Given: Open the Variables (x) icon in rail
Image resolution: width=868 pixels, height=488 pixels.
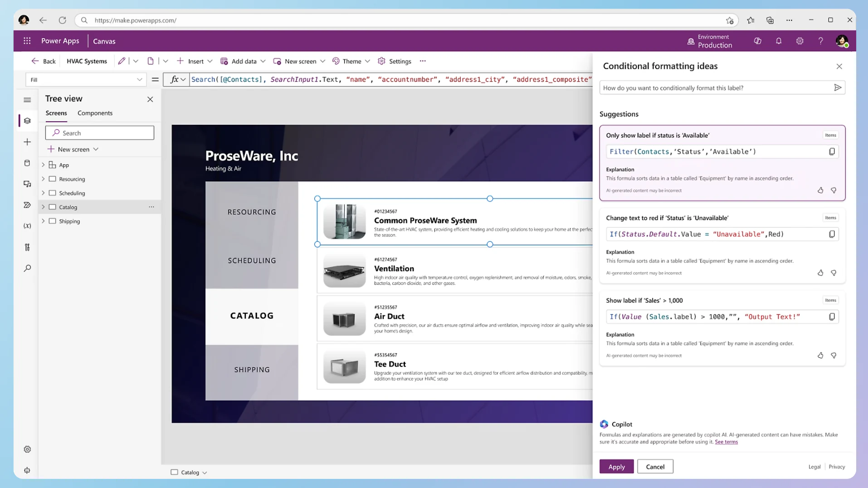Looking at the screenshot, I should (x=27, y=226).
